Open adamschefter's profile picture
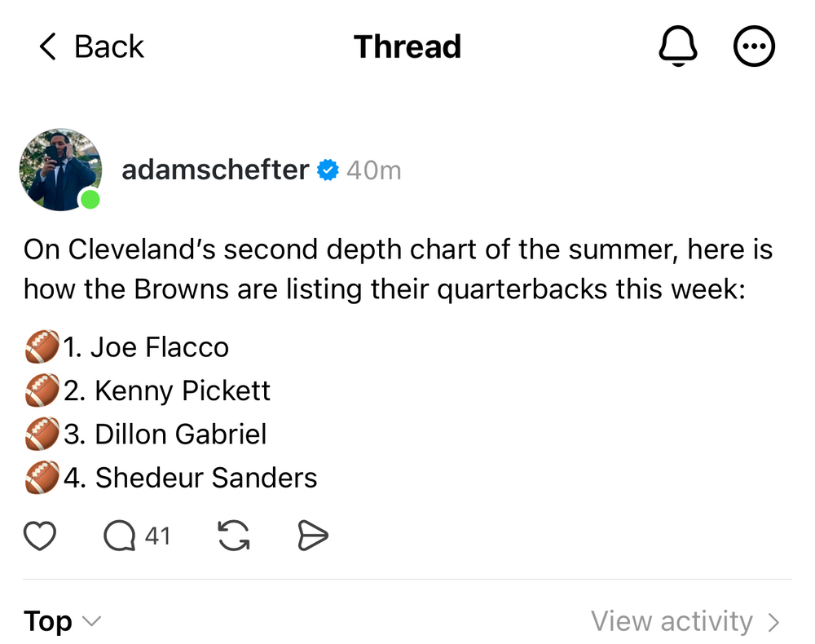The image size is (815, 644). (x=60, y=170)
